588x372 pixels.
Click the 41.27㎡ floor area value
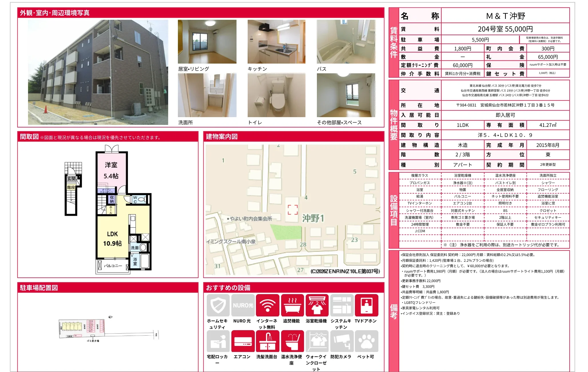[x=548, y=125]
